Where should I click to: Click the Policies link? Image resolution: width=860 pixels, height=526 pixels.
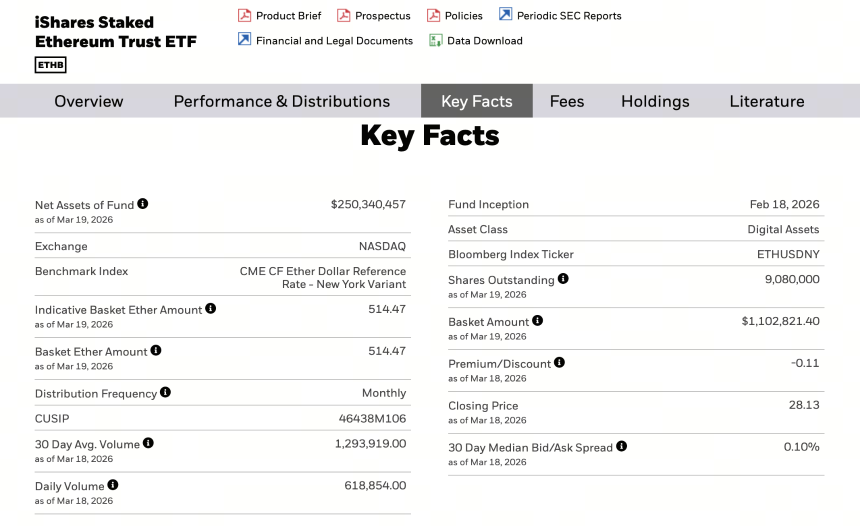(463, 16)
